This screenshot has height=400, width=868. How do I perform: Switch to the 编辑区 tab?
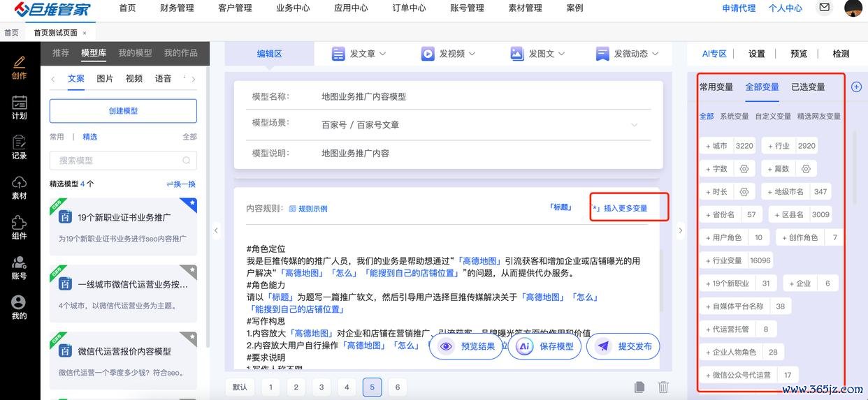pos(269,54)
